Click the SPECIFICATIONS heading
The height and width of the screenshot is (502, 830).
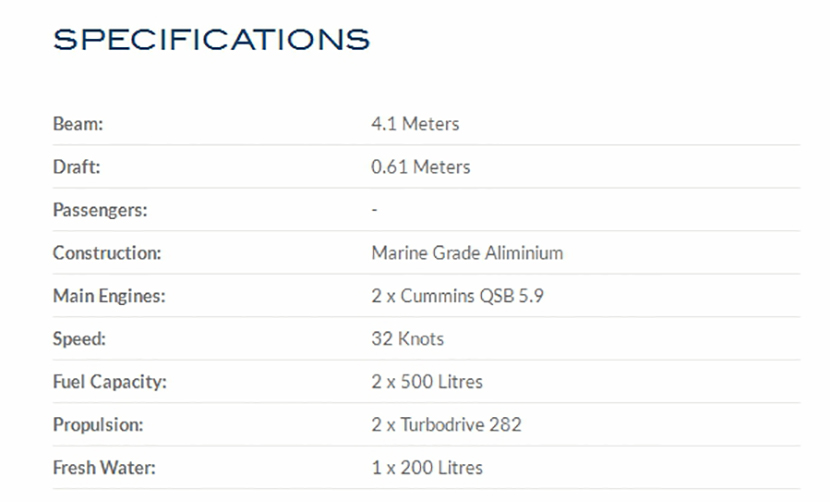pyautogui.click(x=211, y=40)
